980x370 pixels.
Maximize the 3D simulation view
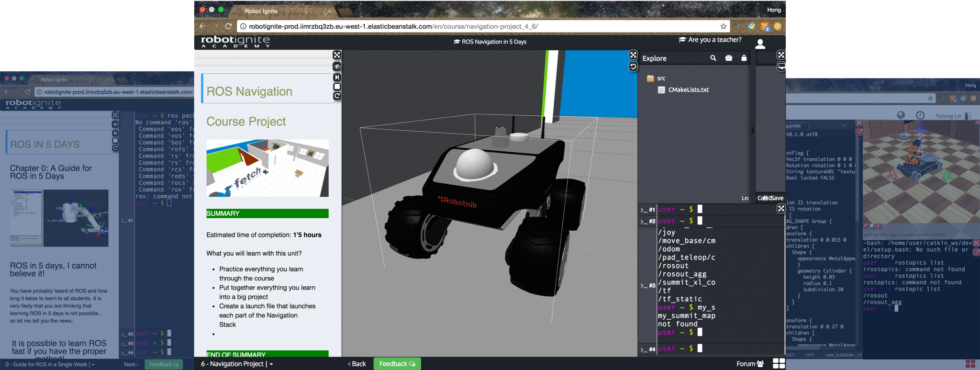[633, 55]
